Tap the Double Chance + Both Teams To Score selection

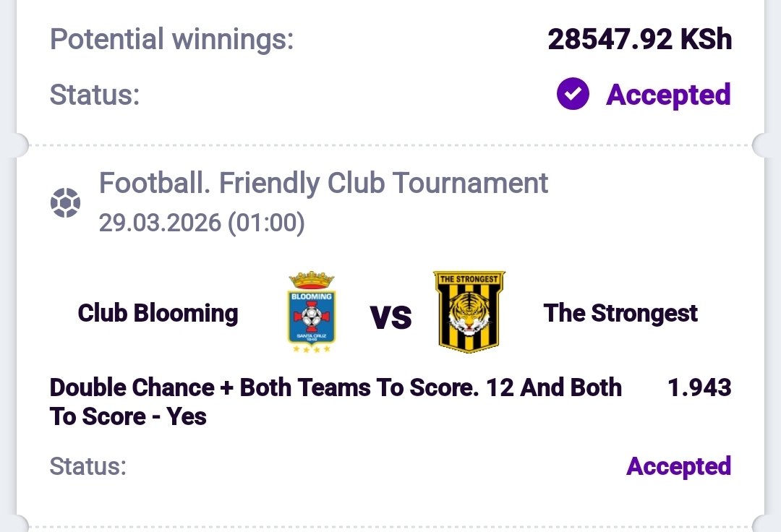point(336,401)
